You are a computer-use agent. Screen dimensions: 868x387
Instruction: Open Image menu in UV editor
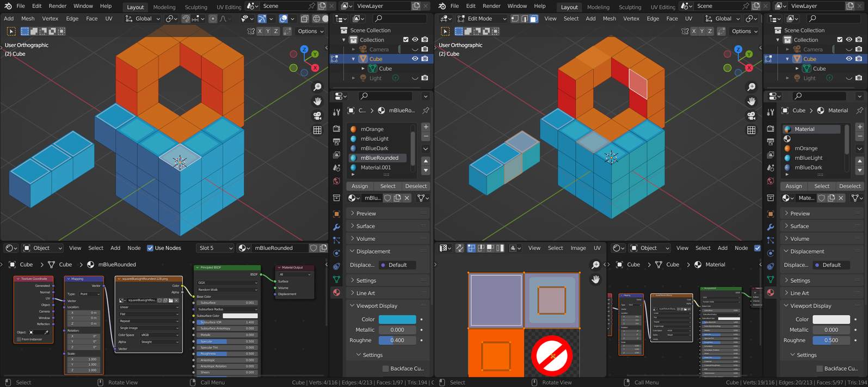[578, 248]
